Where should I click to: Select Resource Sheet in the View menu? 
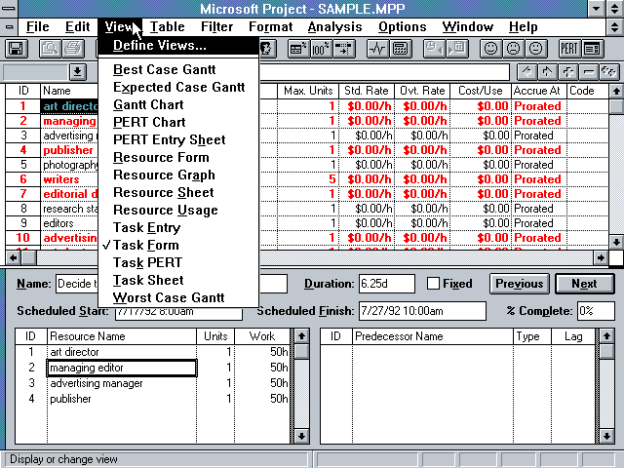tap(163, 192)
